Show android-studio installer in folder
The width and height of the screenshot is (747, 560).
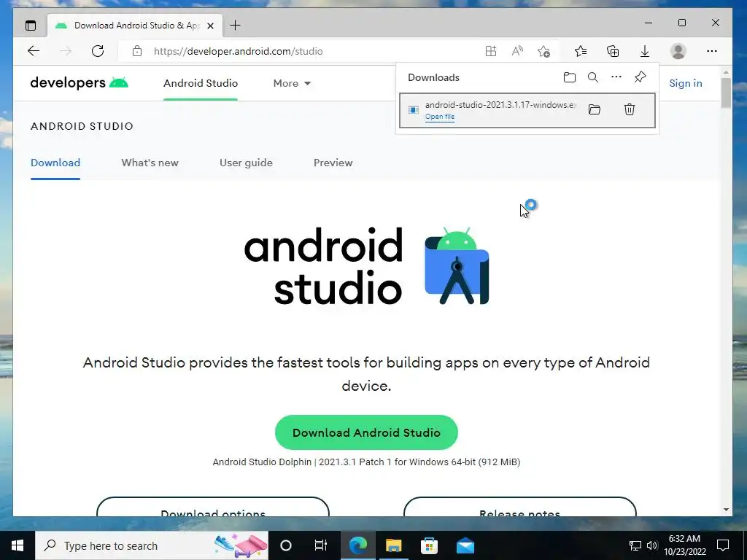(x=594, y=109)
